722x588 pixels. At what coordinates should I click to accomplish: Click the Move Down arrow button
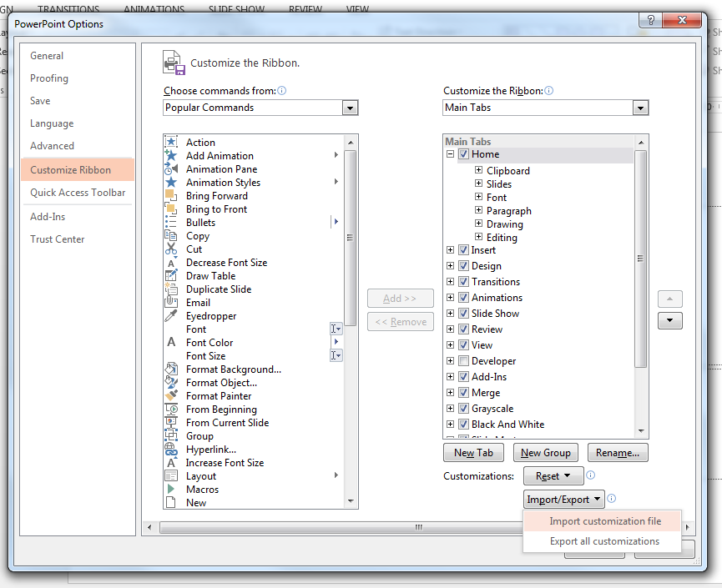[670, 320]
